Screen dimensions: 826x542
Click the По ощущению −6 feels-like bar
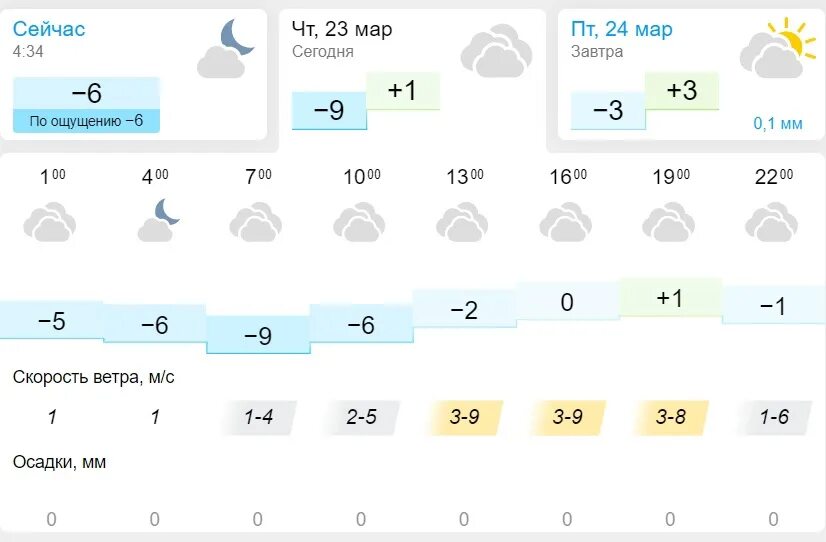pos(86,121)
